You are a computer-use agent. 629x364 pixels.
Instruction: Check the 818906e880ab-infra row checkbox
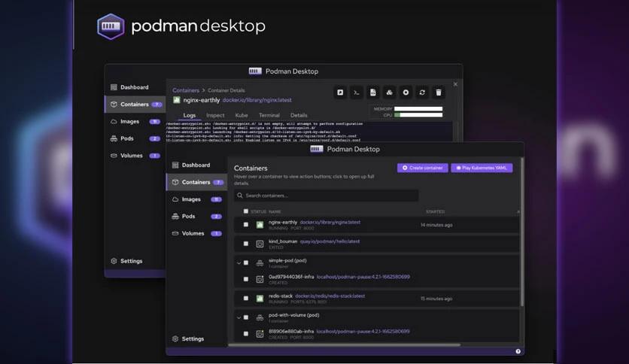(246, 333)
